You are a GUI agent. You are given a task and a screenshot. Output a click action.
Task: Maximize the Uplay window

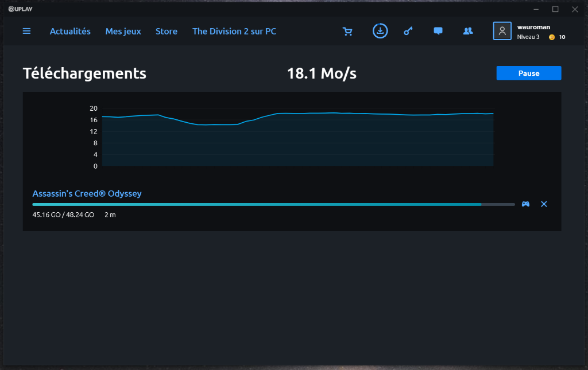click(x=555, y=9)
